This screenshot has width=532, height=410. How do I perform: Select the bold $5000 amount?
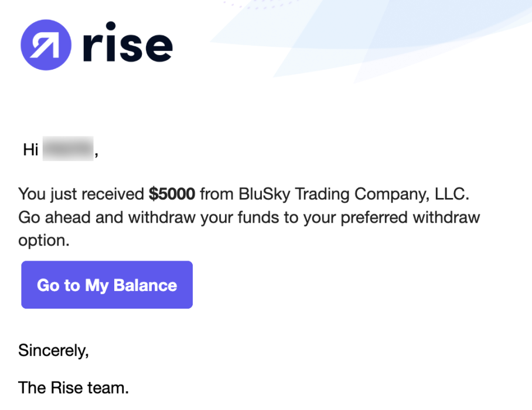coord(172,194)
